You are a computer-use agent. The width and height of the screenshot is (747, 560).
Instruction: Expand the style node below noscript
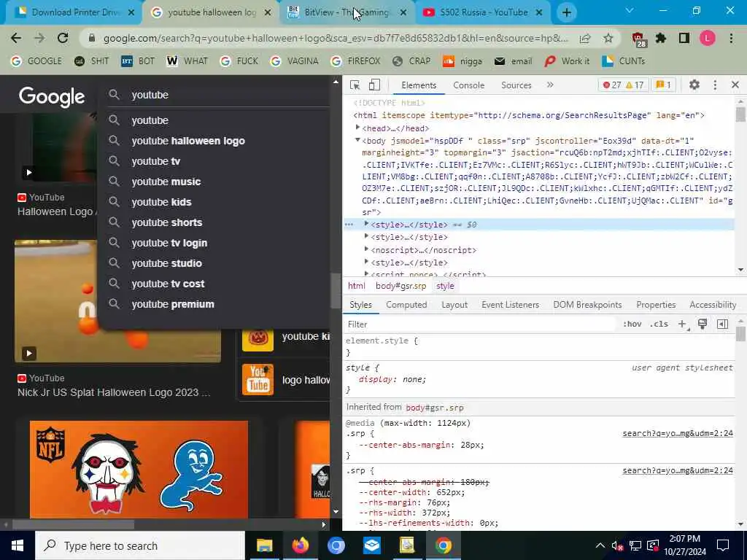click(366, 262)
